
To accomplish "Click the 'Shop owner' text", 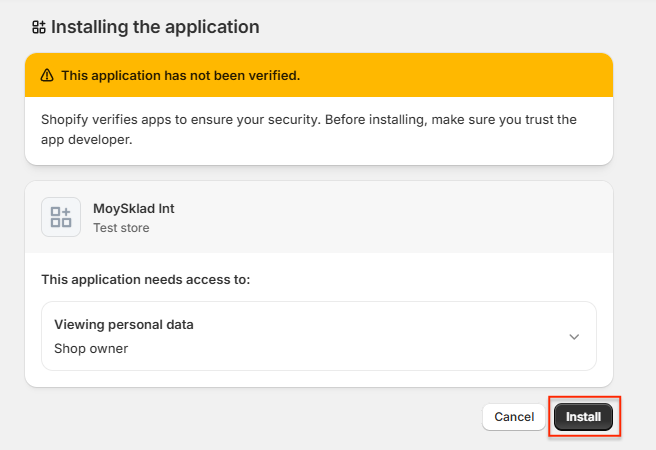I will click(x=91, y=348).
